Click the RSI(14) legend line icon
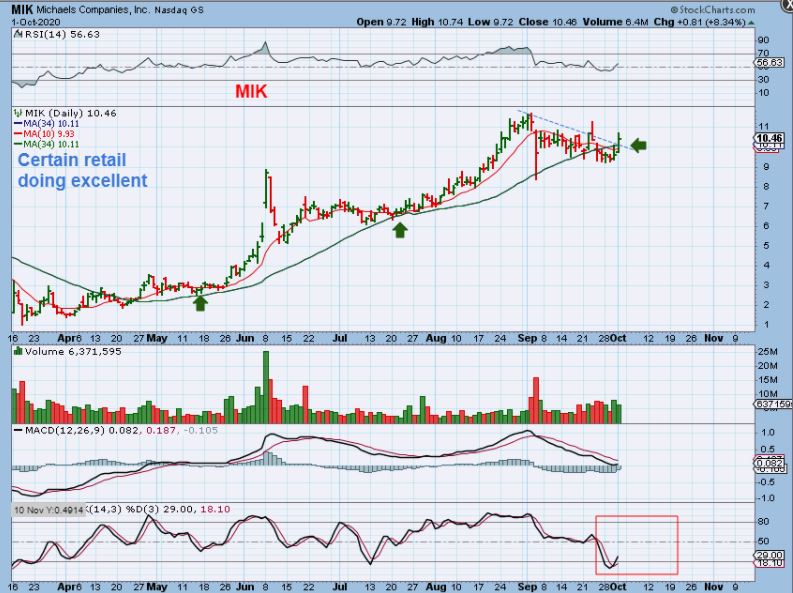793x593 pixels. [18, 34]
